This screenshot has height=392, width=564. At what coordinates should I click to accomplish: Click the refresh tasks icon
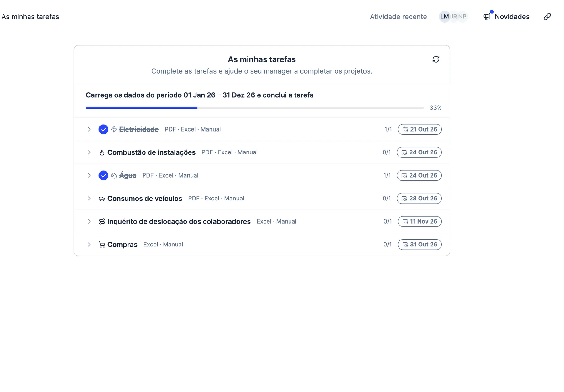click(x=436, y=59)
